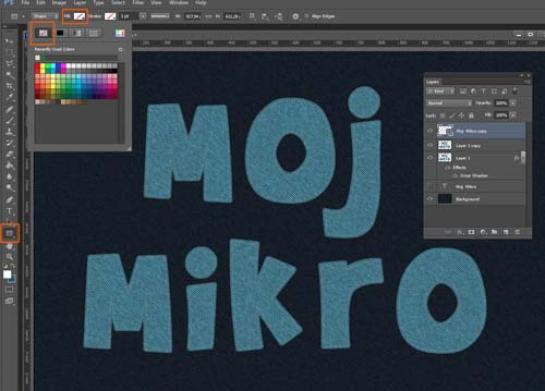This screenshot has width=545, height=391.
Task: Hide the Background layer
Action: pos(430,199)
